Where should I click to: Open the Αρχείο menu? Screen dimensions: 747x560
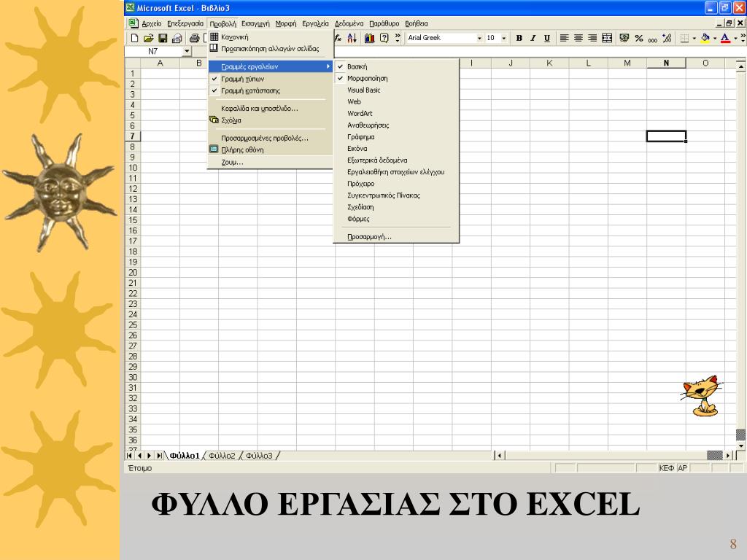pyautogui.click(x=152, y=23)
